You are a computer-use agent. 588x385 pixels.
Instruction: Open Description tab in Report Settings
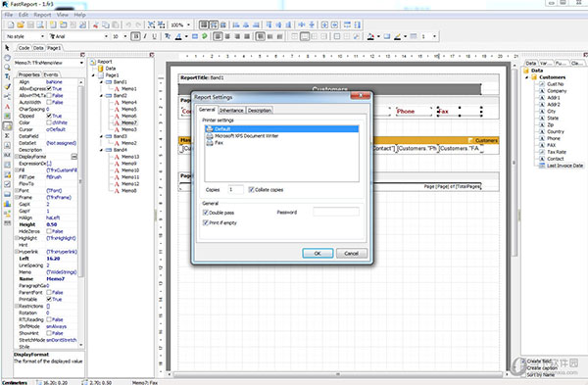click(259, 111)
